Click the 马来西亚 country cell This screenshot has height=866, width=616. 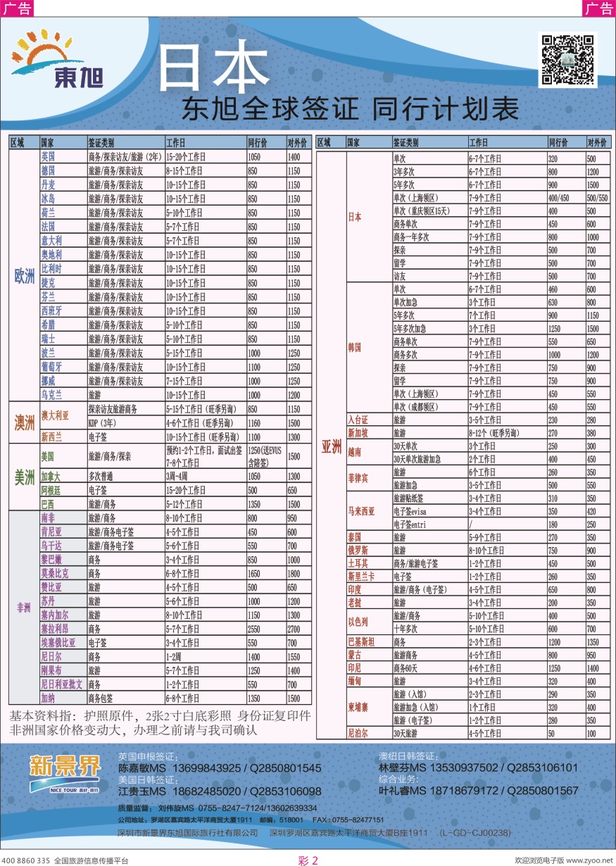point(369,512)
